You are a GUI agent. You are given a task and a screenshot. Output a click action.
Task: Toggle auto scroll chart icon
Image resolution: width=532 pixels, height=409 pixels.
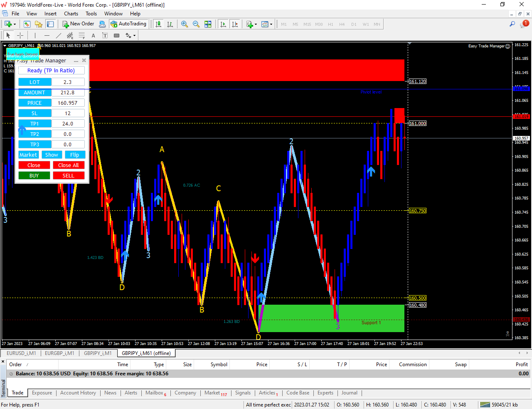tap(223, 24)
